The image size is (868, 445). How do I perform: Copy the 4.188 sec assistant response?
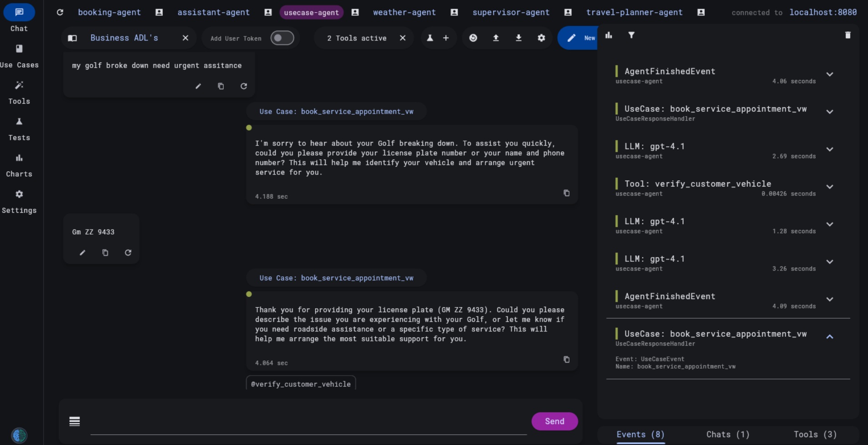(x=566, y=193)
